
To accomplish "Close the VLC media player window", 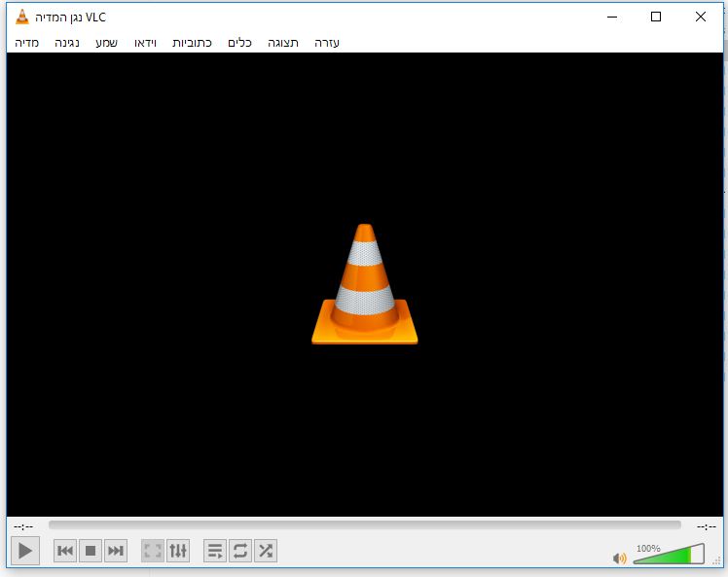I will 701,18.
